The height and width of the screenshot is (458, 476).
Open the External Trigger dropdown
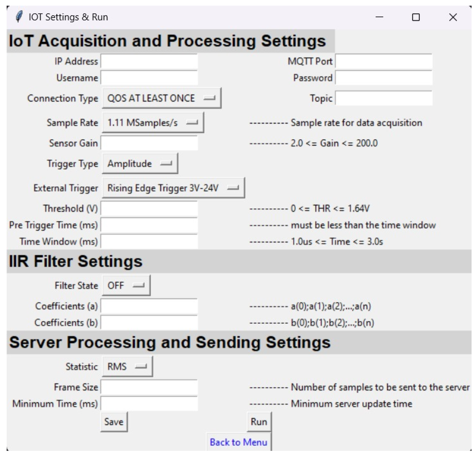tap(173, 188)
